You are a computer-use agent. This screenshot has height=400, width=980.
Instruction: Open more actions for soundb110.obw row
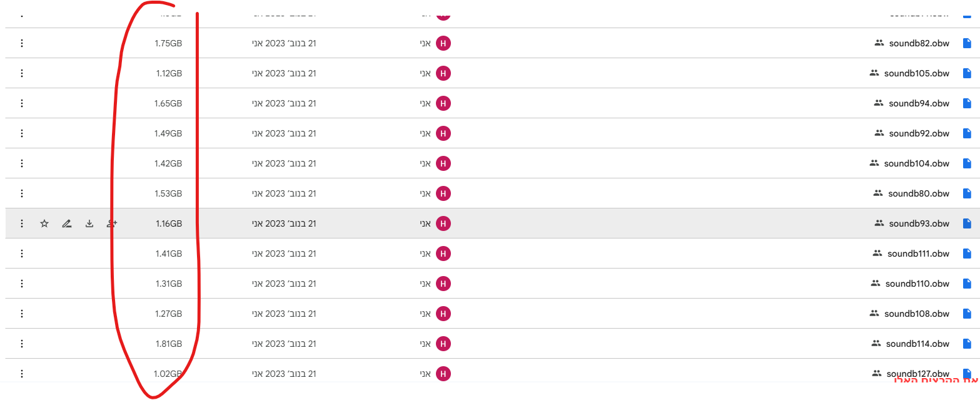click(x=22, y=284)
